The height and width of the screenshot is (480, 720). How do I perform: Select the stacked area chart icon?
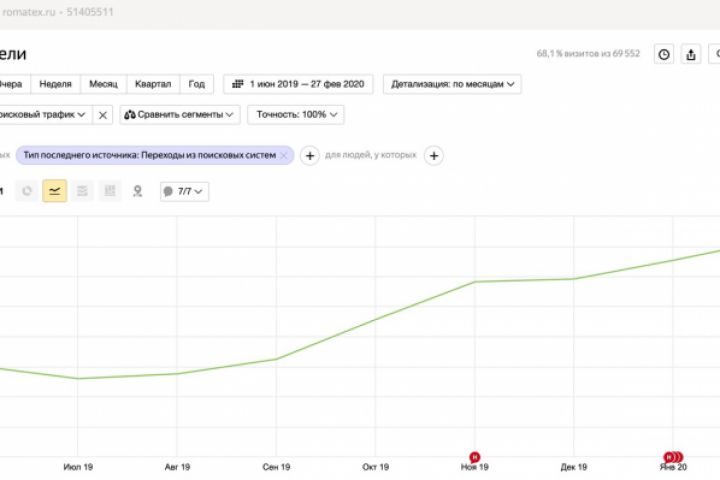coord(83,191)
